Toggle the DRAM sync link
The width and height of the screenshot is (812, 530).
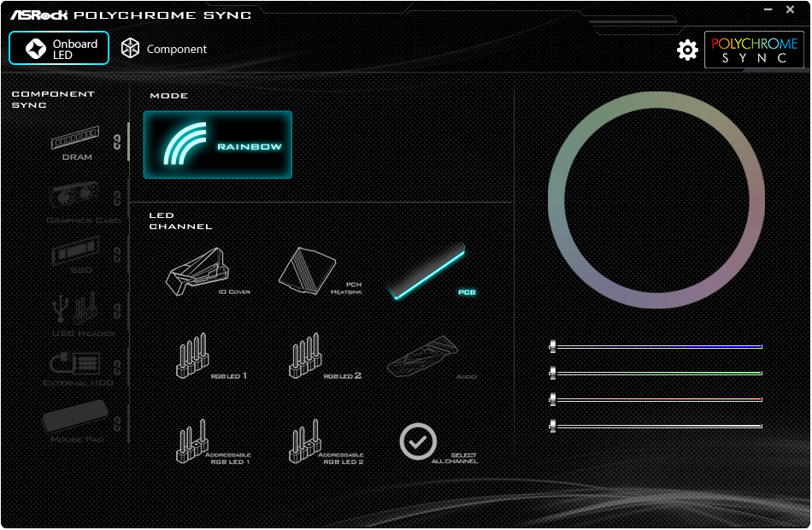pyautogui.click(x=118, y=141)
